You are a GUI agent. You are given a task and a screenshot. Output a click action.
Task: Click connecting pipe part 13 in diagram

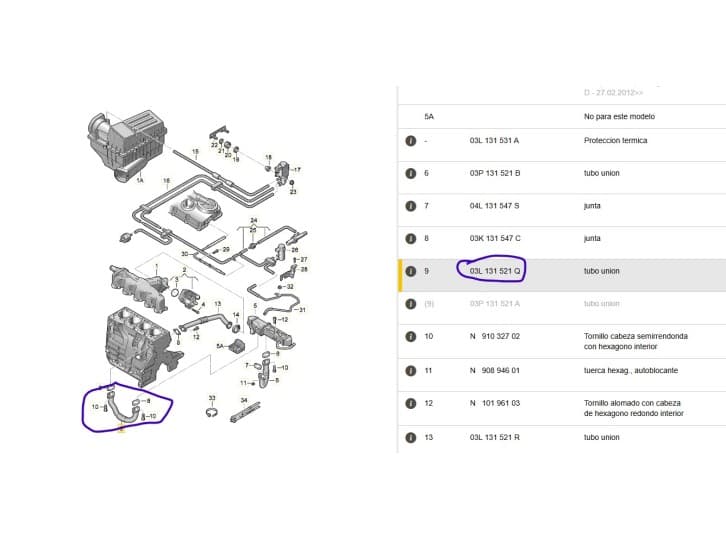click(x=206, y=320)
